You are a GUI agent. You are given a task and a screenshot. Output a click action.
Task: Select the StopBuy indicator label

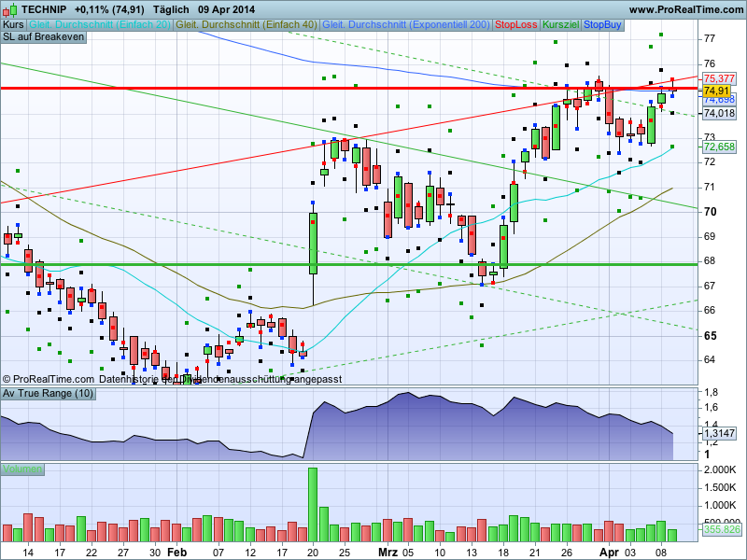[602, 25]
